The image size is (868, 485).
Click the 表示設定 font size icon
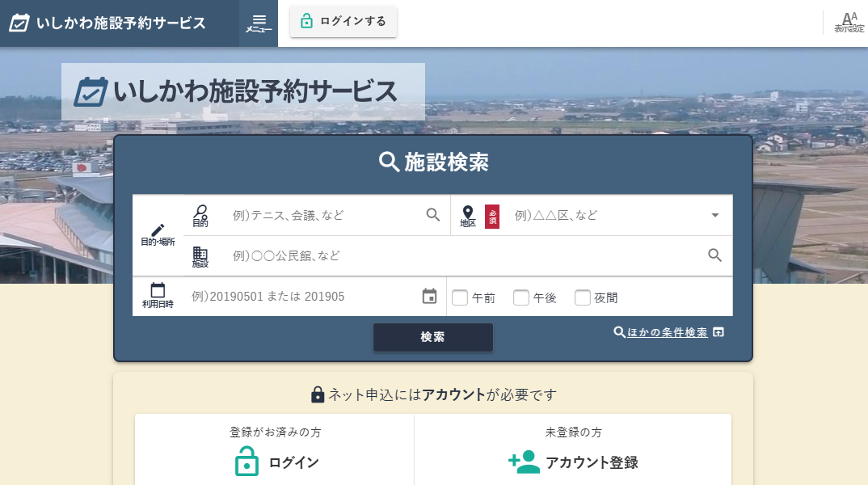[849, 23]
